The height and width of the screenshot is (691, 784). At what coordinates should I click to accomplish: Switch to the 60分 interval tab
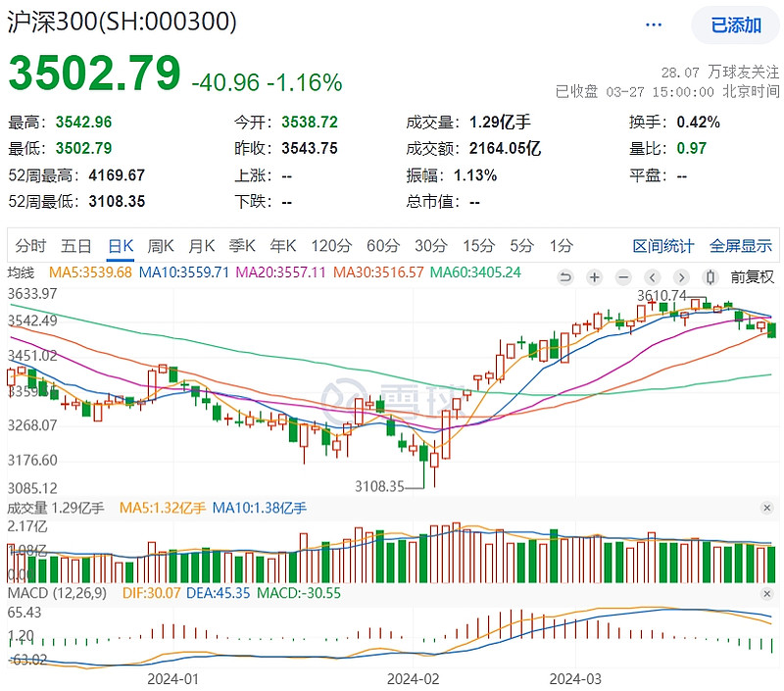coord(383,246)
